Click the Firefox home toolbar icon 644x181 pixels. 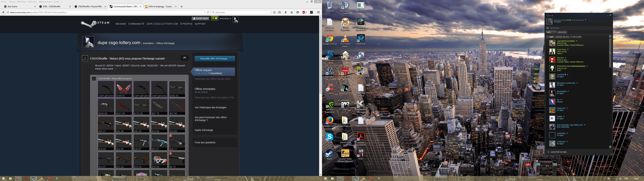[x=291, y=12]
